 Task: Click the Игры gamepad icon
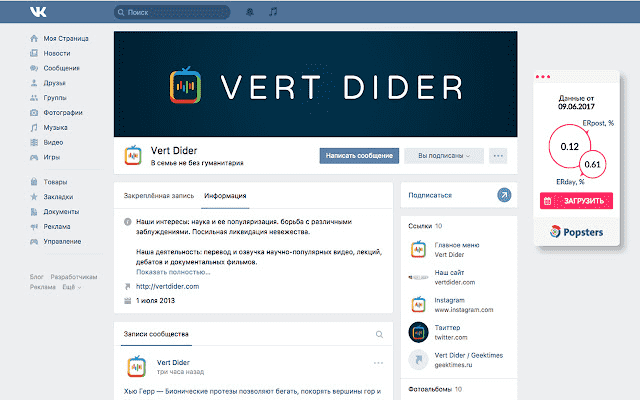pos(34,157)
